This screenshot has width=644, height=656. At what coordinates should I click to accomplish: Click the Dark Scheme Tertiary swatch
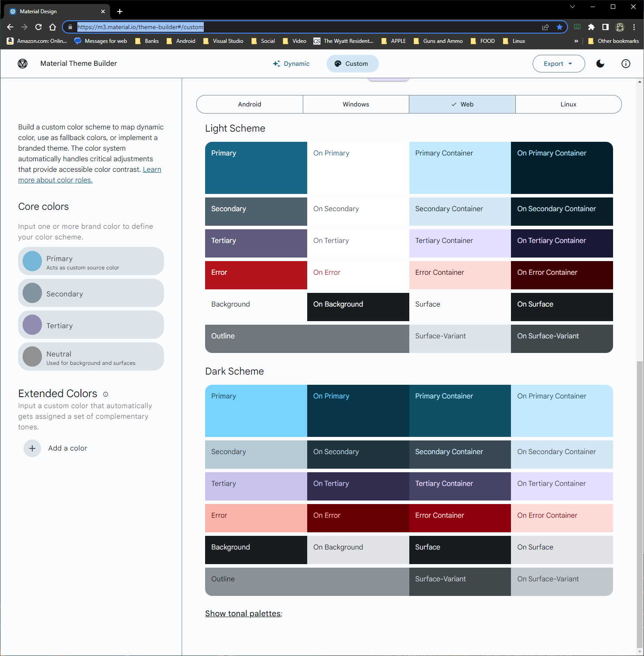click(256, 486)
